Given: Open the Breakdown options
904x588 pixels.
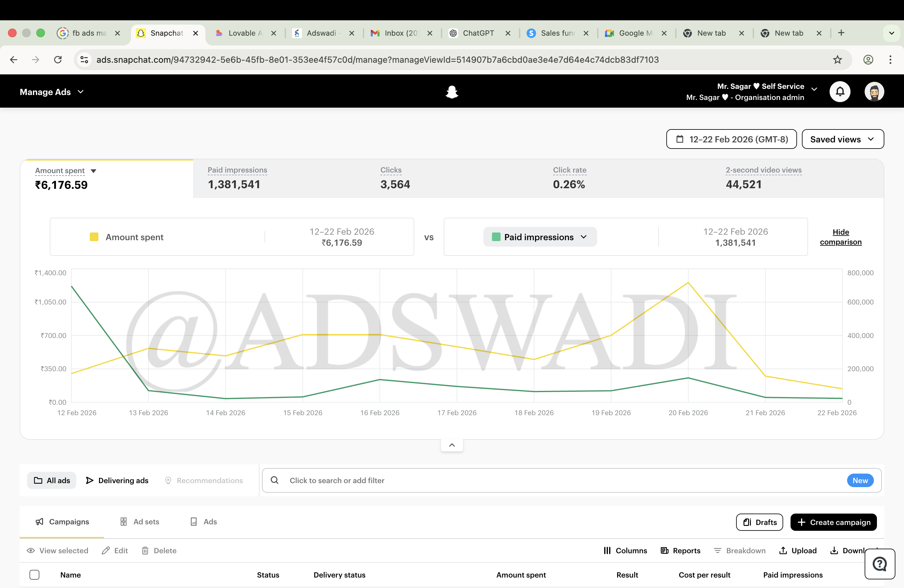Looking at the screenshot, I should [739, 550].
